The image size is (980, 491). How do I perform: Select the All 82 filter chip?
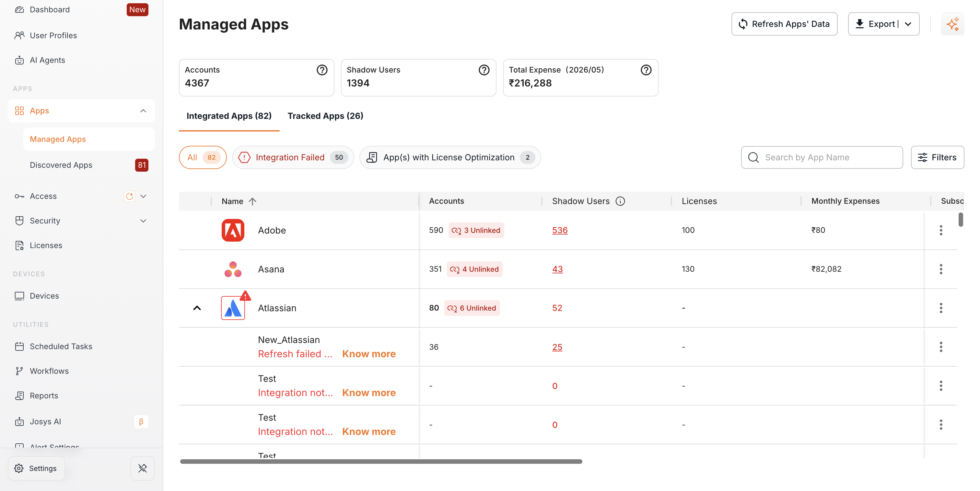click(x=203, y=157)
